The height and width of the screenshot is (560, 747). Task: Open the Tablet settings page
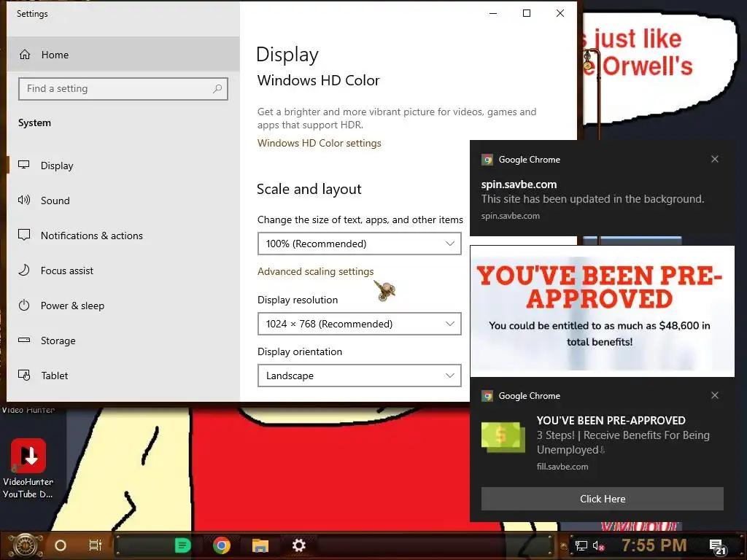(123, 376)
